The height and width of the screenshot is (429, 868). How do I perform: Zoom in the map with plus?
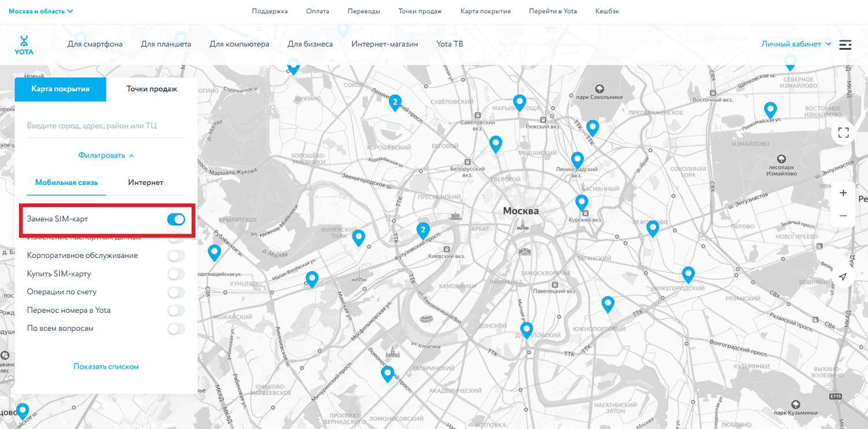pyautogui.click(x=843, y=193)
